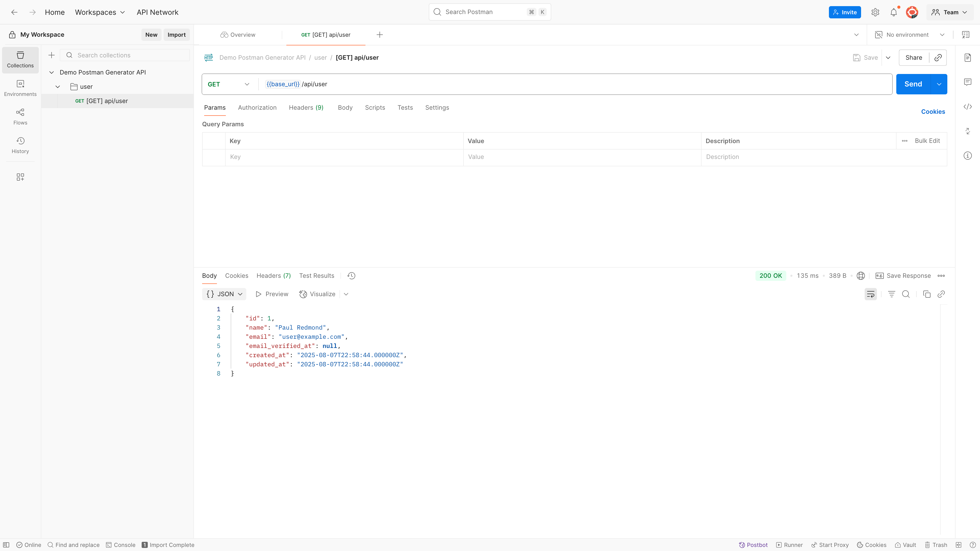Viewport: 980px width, 551px height.
Task: Open the History sidebar panel
Action: 20,145
